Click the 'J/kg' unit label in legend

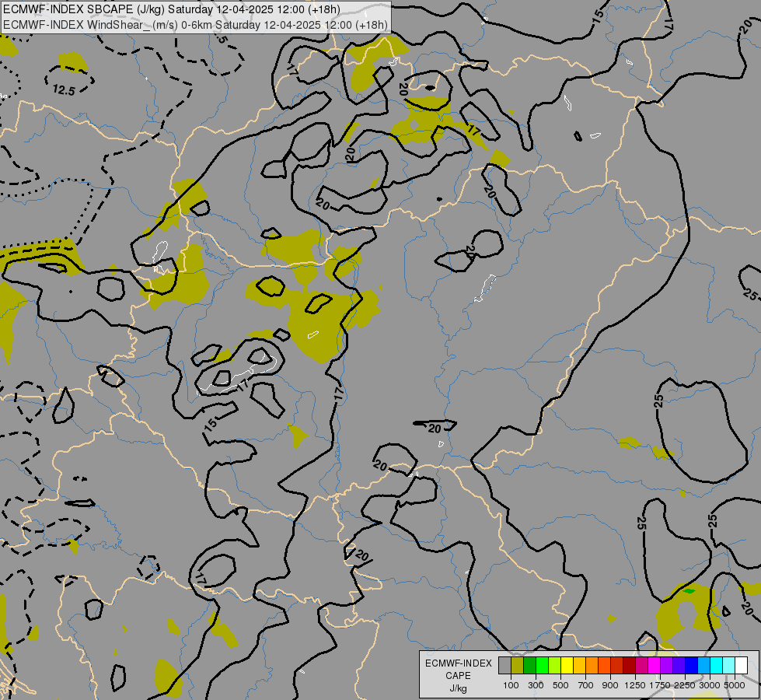pos(458,689)
